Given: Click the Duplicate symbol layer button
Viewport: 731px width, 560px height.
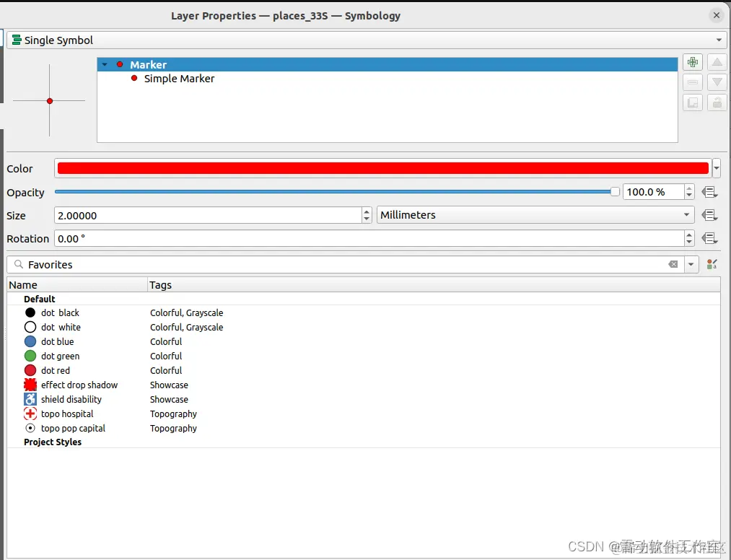Looking at the screenshot, I should [x=692, y=102].
